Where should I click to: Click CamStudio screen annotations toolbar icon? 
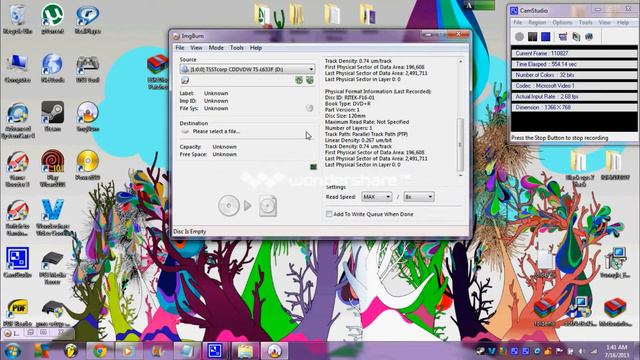tap(576, 37)
